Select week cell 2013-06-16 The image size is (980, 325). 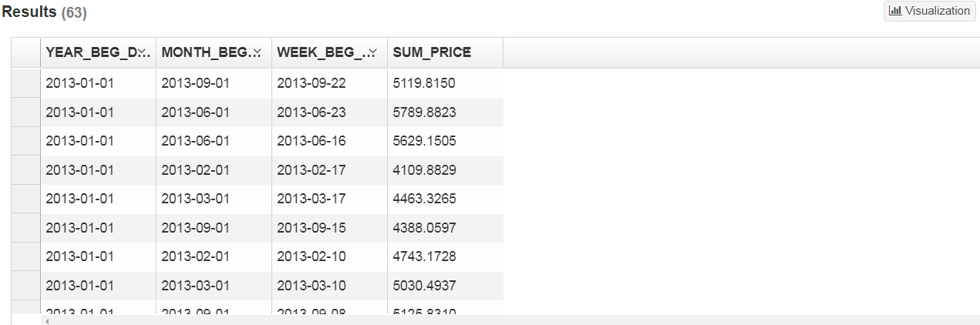click(329, 141)
